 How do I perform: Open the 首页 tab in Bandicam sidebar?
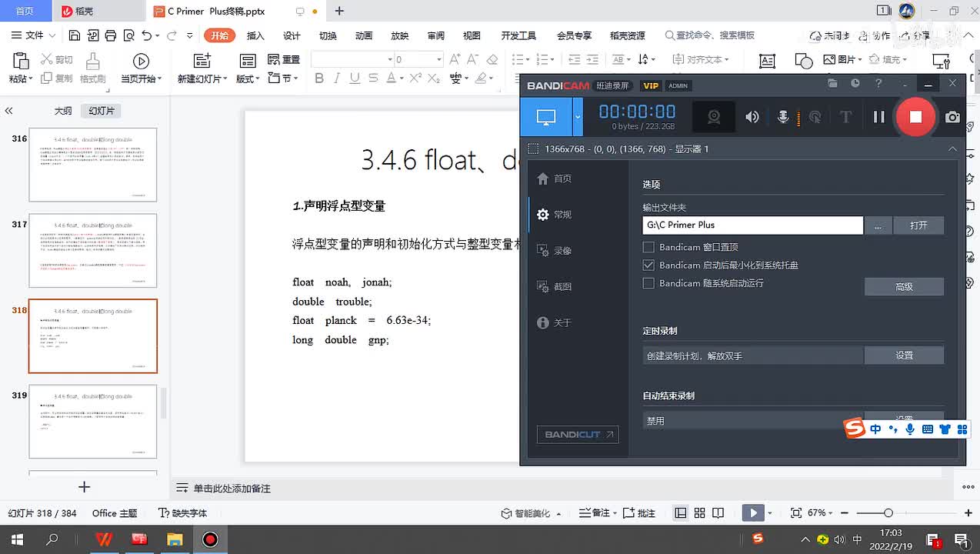click(x=554, y=179)
